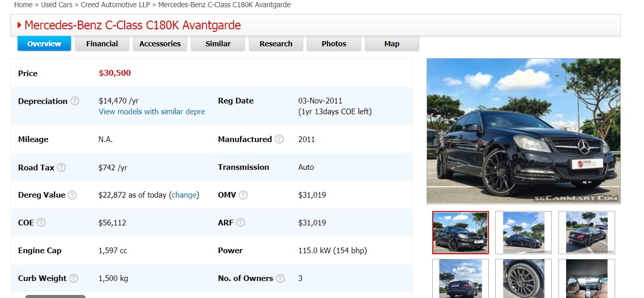The height and width of the screenshot is (298, 644).
Task: Click help icon beside OMV
Action: click(x=243, y=195)
